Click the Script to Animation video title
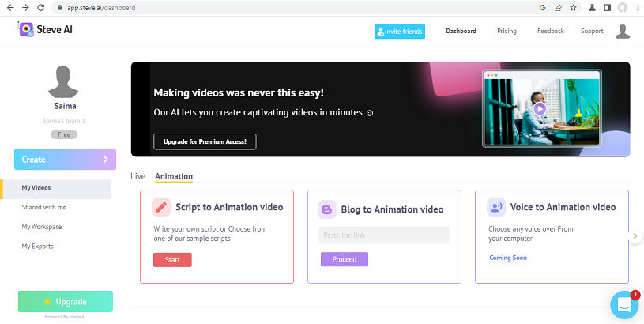 click(229, 207)
